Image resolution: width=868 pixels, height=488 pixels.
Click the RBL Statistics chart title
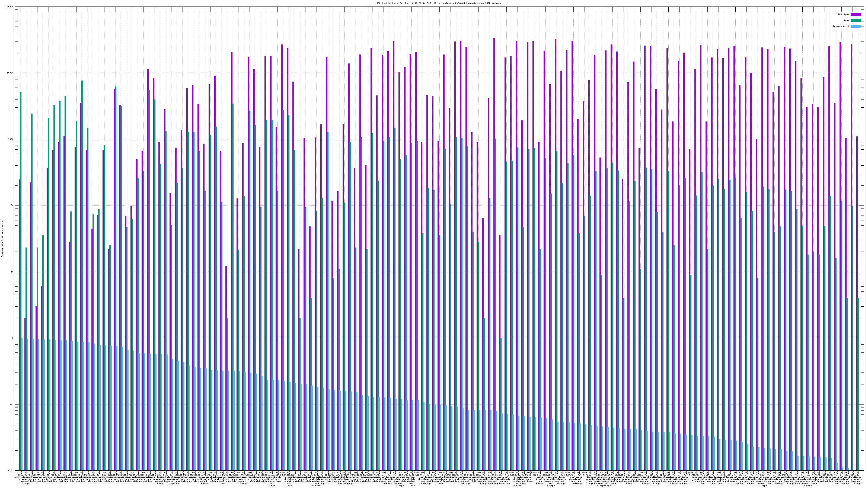[x=439, y=3]
